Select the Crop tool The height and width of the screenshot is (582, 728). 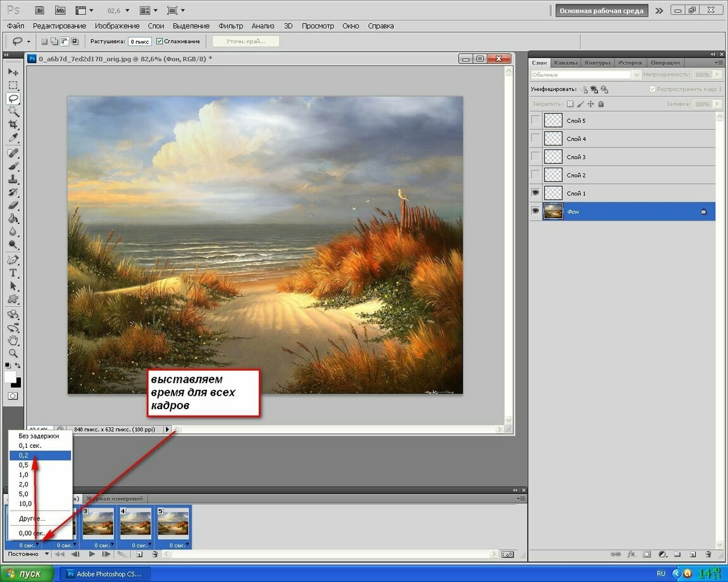(13, 125)
